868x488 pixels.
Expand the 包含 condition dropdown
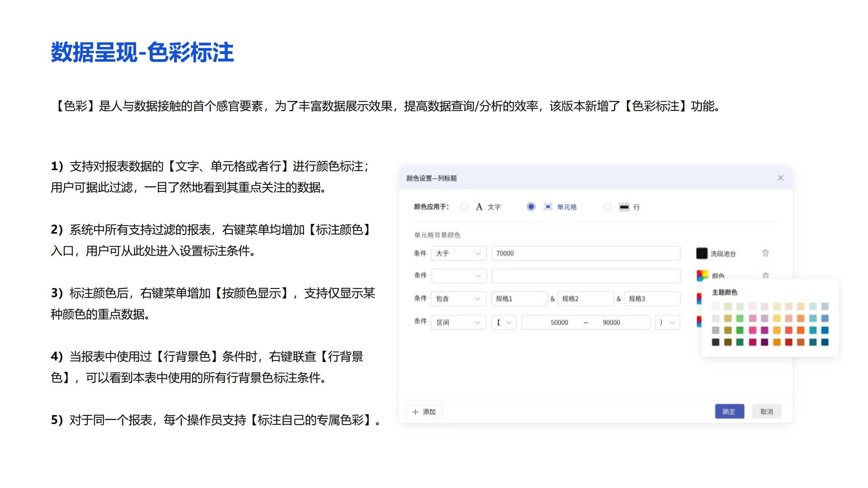pos(458,299)
